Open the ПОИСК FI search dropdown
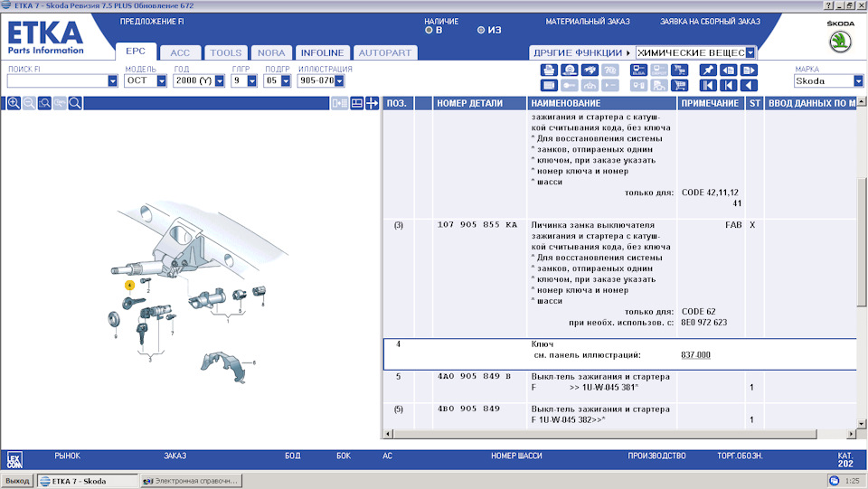The width and height of the screenshot is (868, 489). tap(112, 80)
